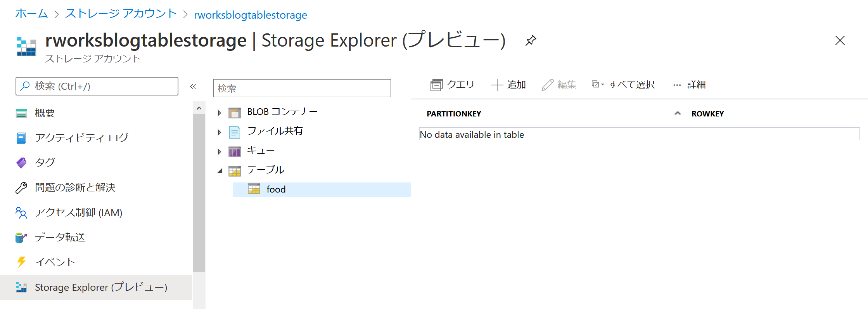868x309 pixels.
Task: Expand the BLOB コンテナー node
Action: 220,113
